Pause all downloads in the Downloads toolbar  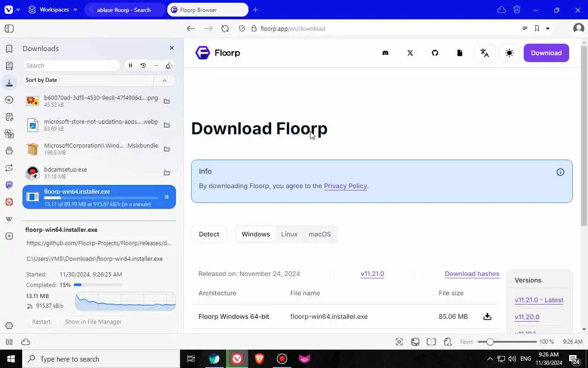pos(130,65)
